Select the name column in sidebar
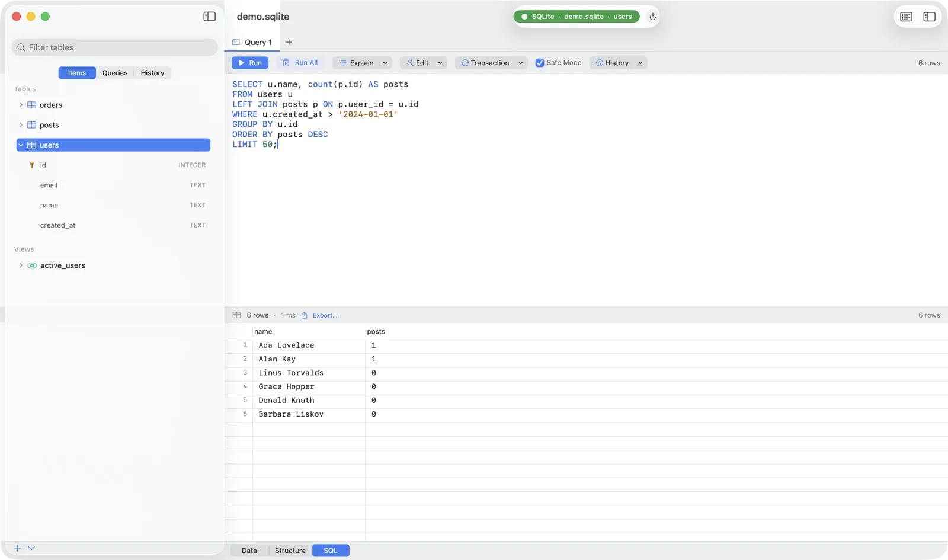 pyautogui.click(x=113, y=206)
